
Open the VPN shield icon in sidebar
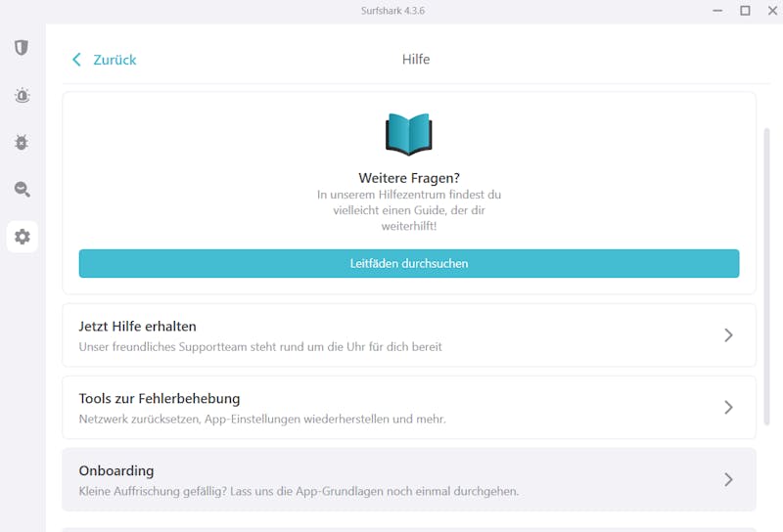22,48
